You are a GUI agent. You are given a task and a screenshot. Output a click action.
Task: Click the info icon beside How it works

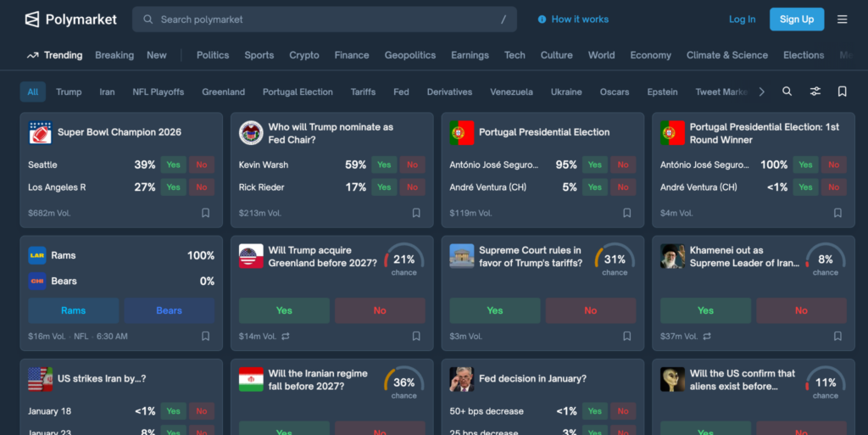[542, 20]
